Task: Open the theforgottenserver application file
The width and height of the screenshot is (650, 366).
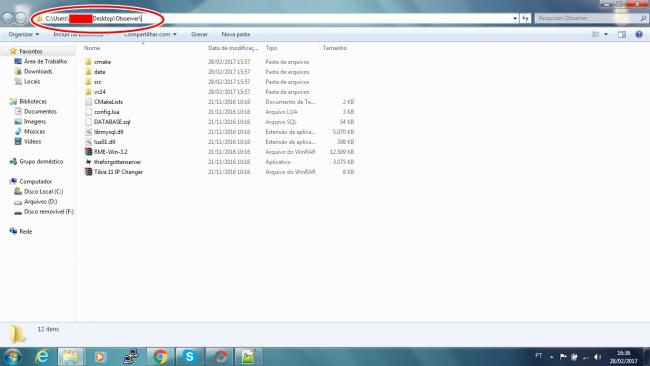Action: [x=117, y=162]
